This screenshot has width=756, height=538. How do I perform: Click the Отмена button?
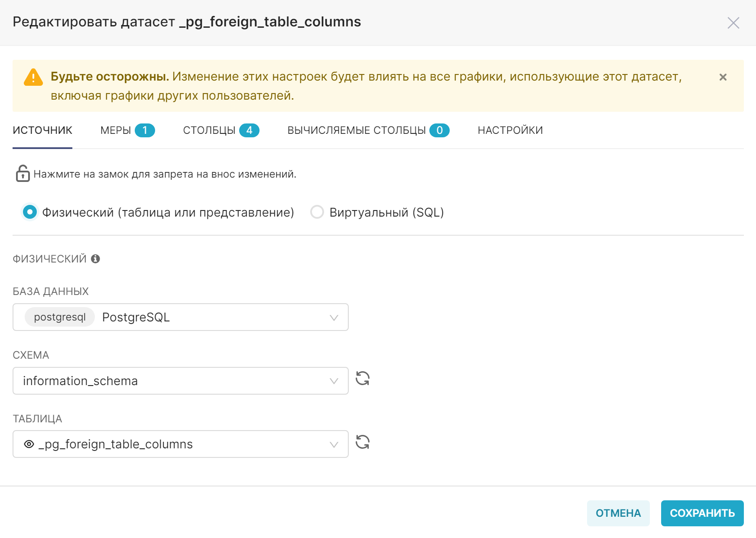pos(618,513)
